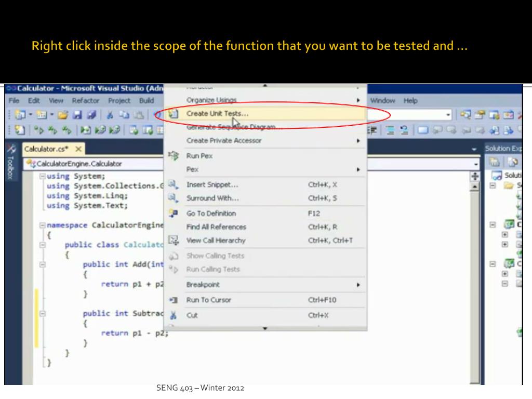
Task: Choose Go To Definition in the context menu
Action: tap(265, 214)
